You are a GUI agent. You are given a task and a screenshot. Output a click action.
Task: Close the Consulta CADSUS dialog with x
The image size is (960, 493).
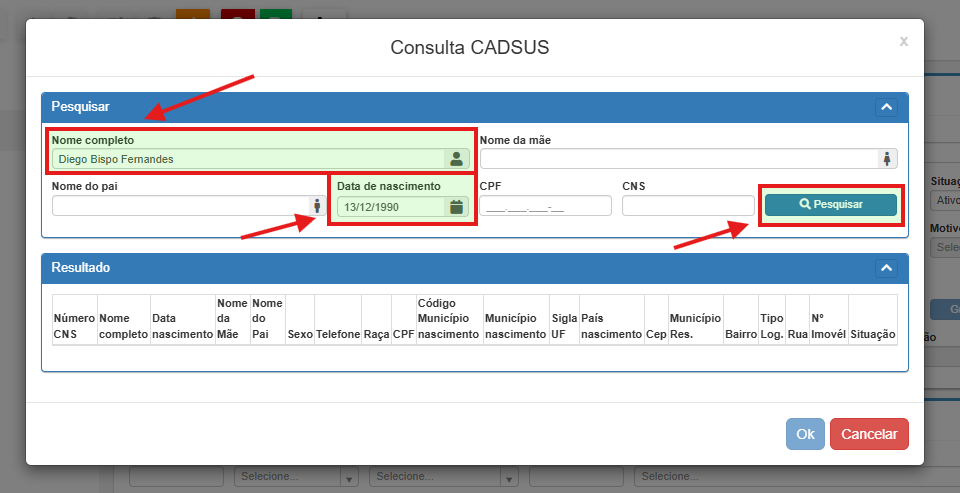903,41
